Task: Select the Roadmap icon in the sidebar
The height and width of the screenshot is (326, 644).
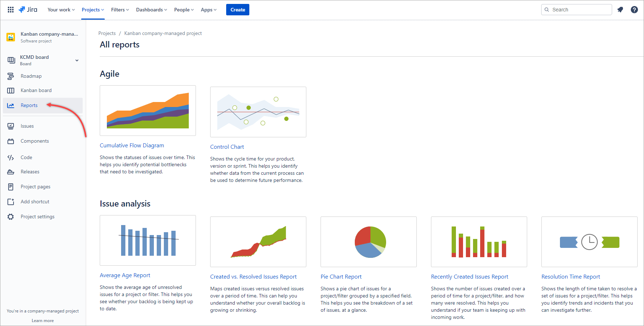Action: 11,76
